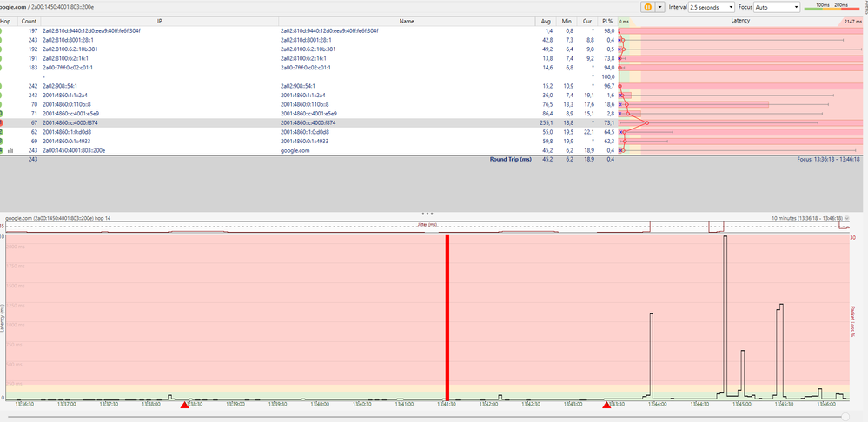Click the Avg column header

tap(546, 21)
